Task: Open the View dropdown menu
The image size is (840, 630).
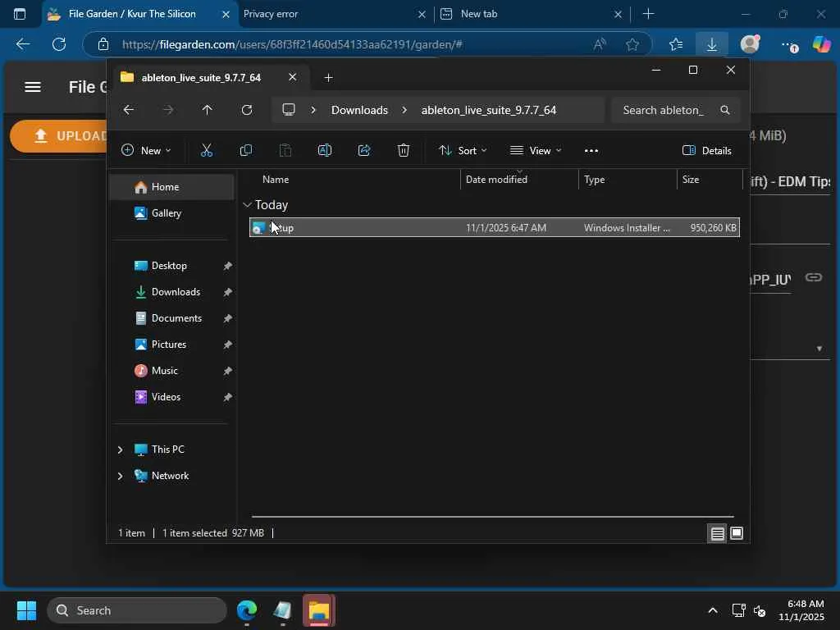Action: point(536,151)
